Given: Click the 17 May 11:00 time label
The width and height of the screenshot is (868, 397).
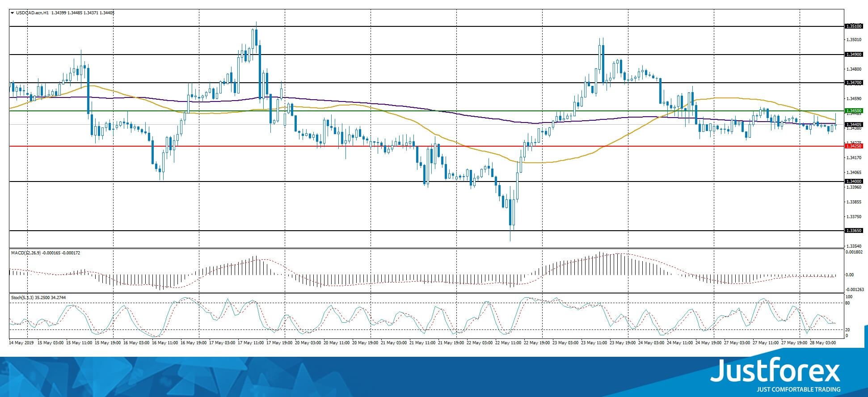Looking at the screenshot, I should (x=250, y=343).
